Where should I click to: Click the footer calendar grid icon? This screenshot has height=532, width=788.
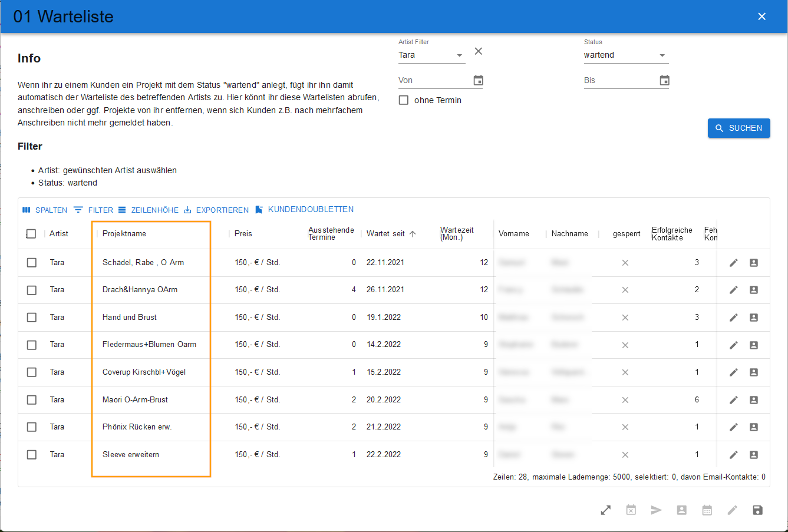(x=707, y=510)
